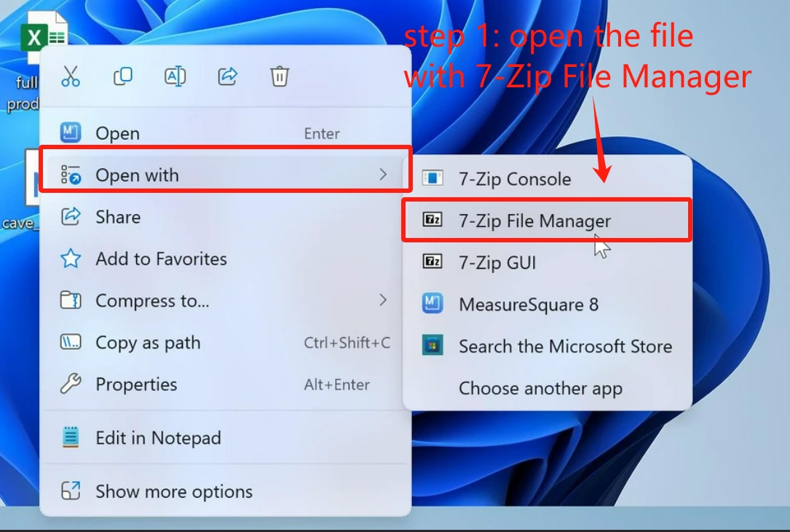
Task: Click Show more options
Action: coord(225,491)
